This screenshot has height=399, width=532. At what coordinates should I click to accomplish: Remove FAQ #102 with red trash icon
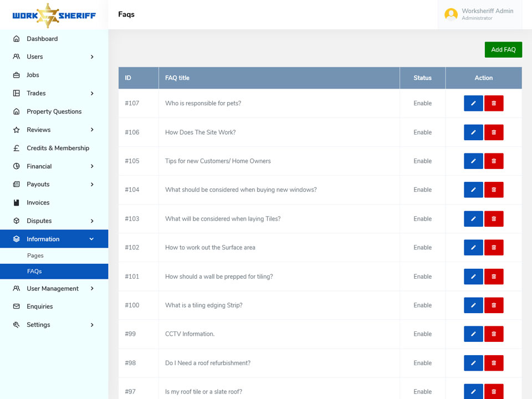pyautogui.click(x=494, y=247)
